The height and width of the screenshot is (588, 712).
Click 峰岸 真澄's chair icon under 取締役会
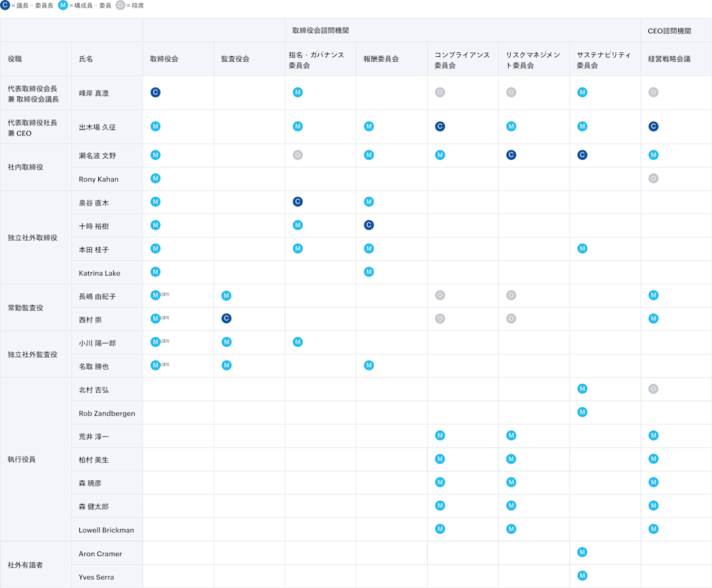155,92
